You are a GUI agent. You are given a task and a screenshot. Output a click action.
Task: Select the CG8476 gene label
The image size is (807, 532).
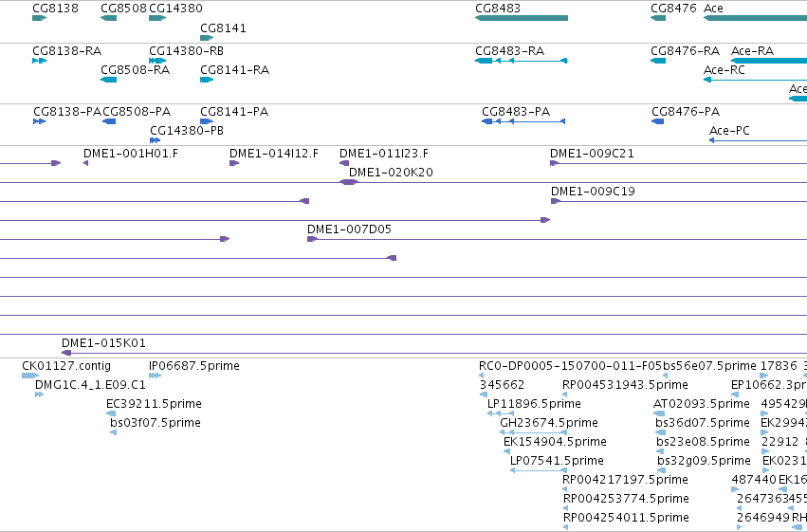(673, 9)
